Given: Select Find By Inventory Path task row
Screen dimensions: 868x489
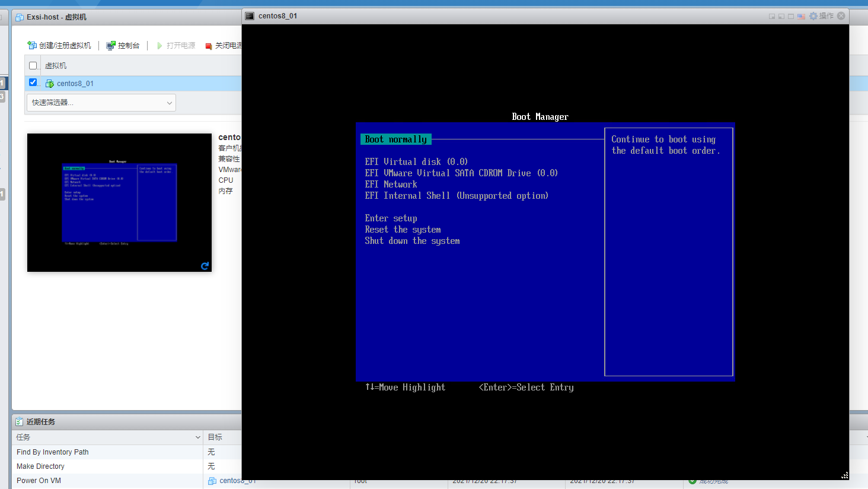Looking at the screenshot, I should (126, 452).
